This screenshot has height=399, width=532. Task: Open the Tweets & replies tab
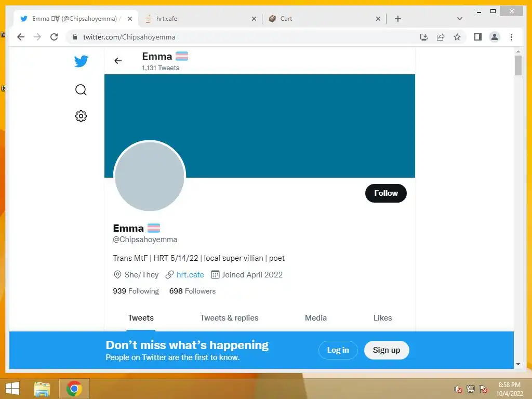pos(229,318)
